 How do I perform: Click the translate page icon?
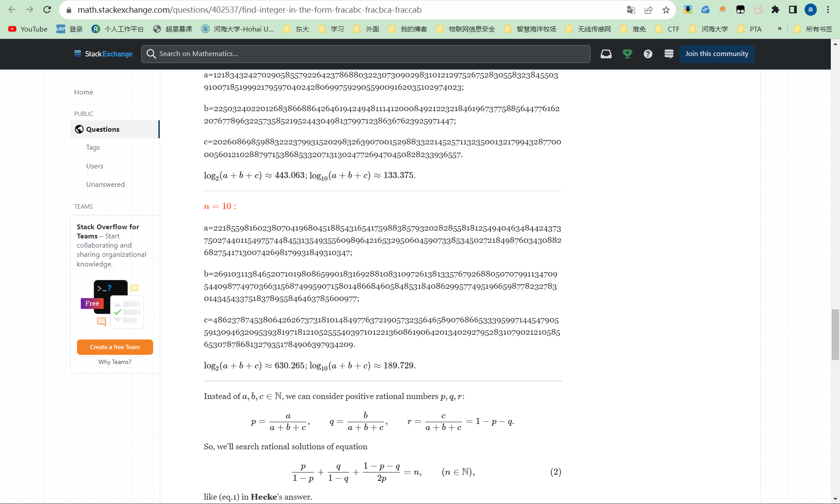(631, 10)
